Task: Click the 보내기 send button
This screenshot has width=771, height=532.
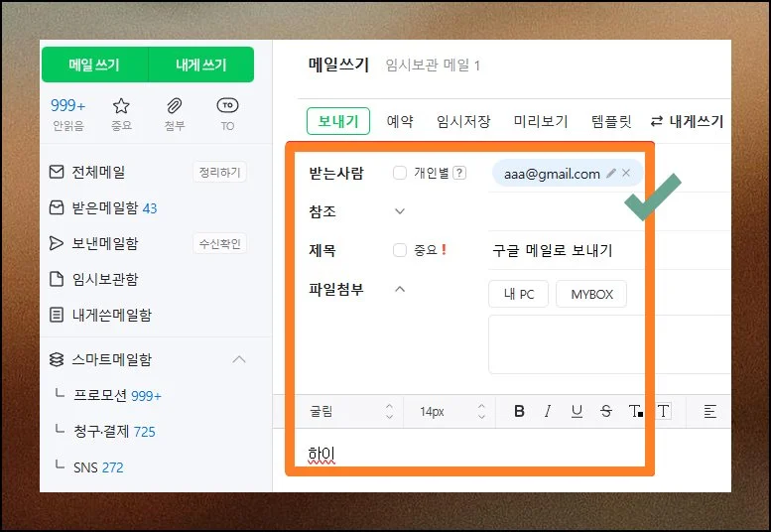Action: pyautogui.click(x=337, y=121)
